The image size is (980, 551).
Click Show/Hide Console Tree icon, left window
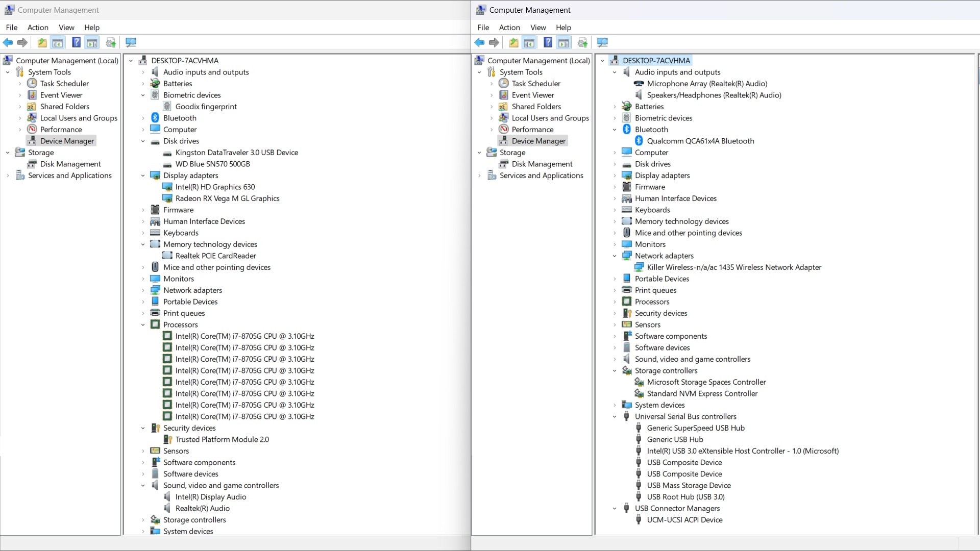pyautogui.click(x=58, y=43)
